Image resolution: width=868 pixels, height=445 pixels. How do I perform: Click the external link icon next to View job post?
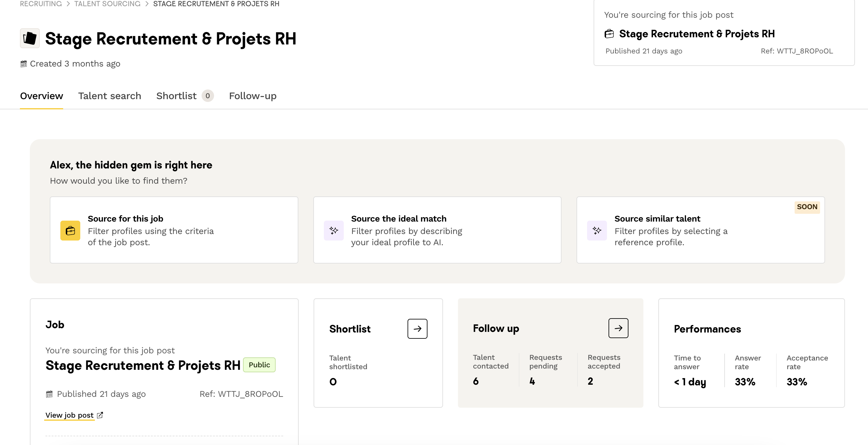[x=100, y=415]
